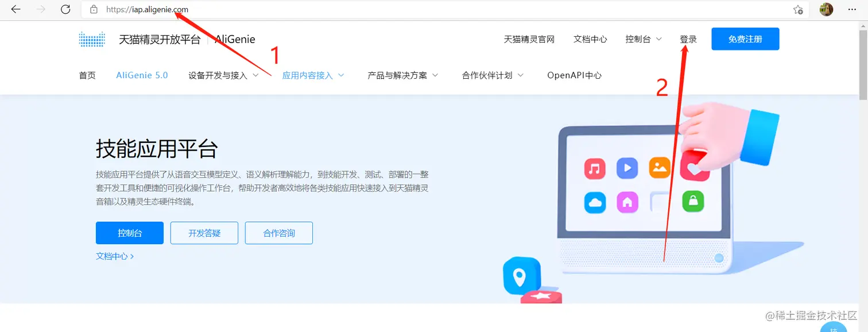Click the 登录 login link

point(688,39)
